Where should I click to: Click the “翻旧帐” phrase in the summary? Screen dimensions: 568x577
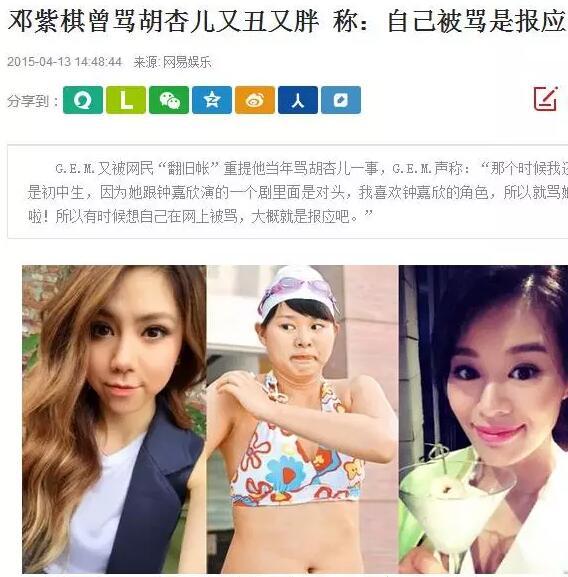(189, 169)
